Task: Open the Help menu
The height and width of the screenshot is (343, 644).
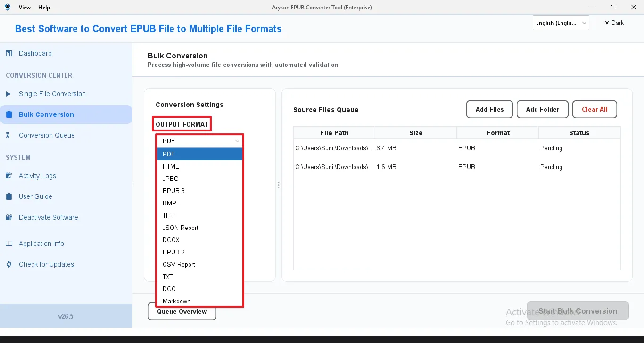Action: tap(44, 8)
